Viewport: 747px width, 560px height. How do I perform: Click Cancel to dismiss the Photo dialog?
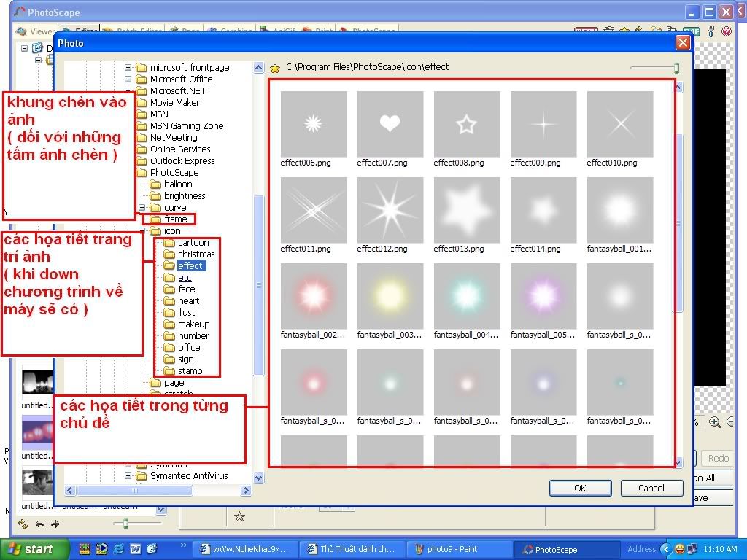[651, 488]
